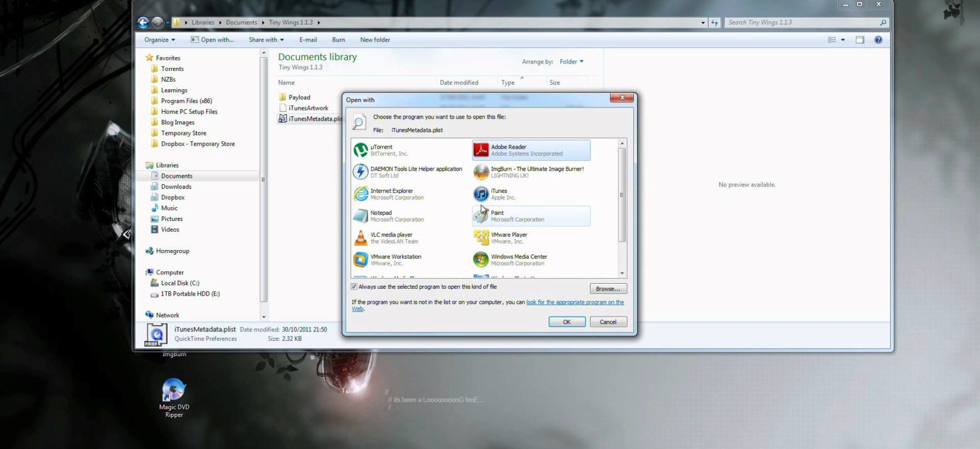Expand the Share with dropdown

point(266,40)
